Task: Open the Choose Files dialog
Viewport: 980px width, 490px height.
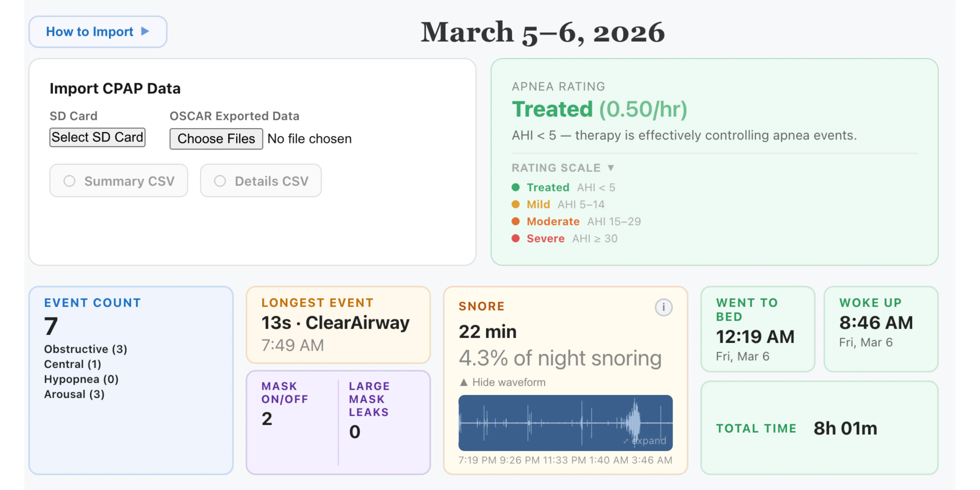Action: pyautogui.click(x=216, y=139)
